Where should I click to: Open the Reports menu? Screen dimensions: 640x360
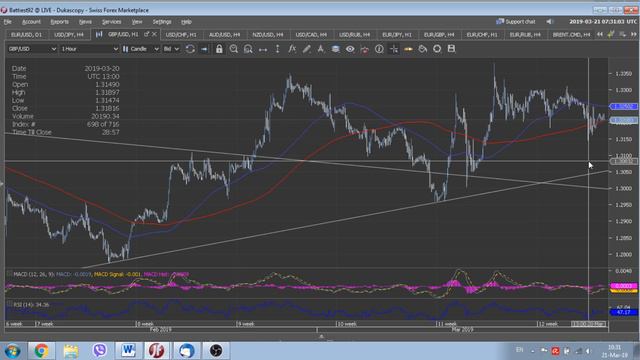[x=59, y=22]
